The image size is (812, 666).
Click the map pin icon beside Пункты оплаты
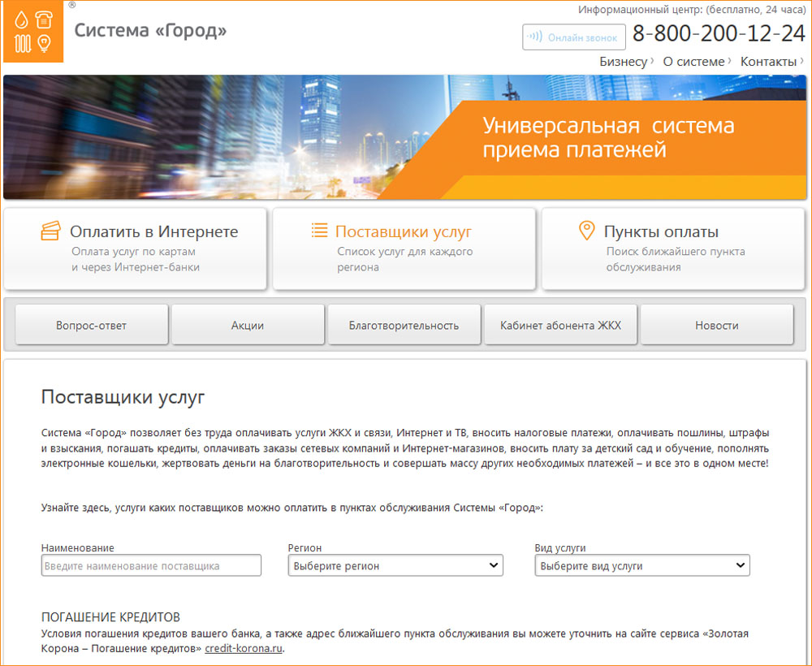coord(586,231)
